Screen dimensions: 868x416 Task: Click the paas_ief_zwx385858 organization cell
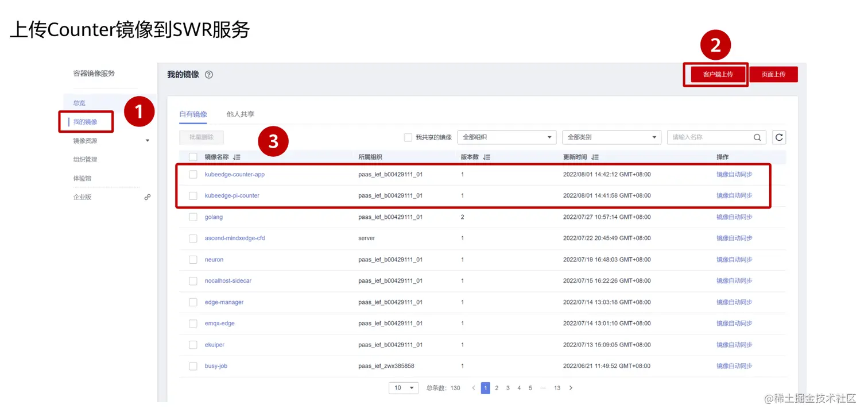coord(386,366)
